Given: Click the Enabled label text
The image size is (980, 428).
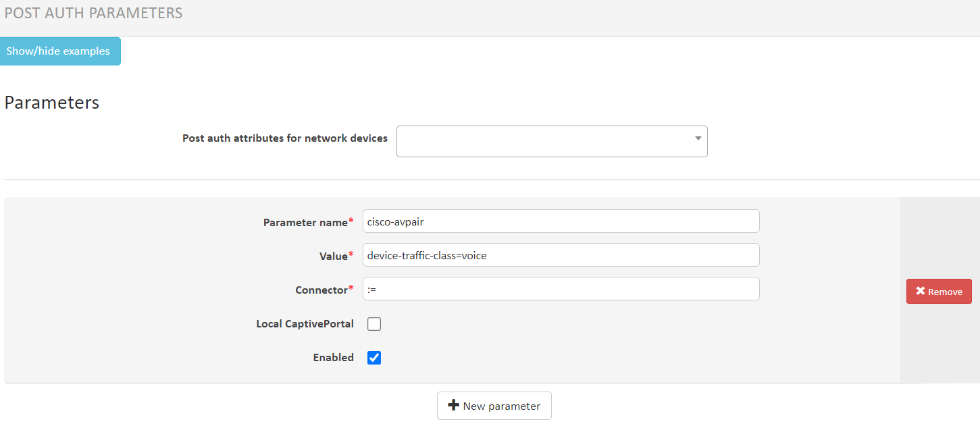Looking at the screenshot, I should pyautogui.click(x=333, y=358).
